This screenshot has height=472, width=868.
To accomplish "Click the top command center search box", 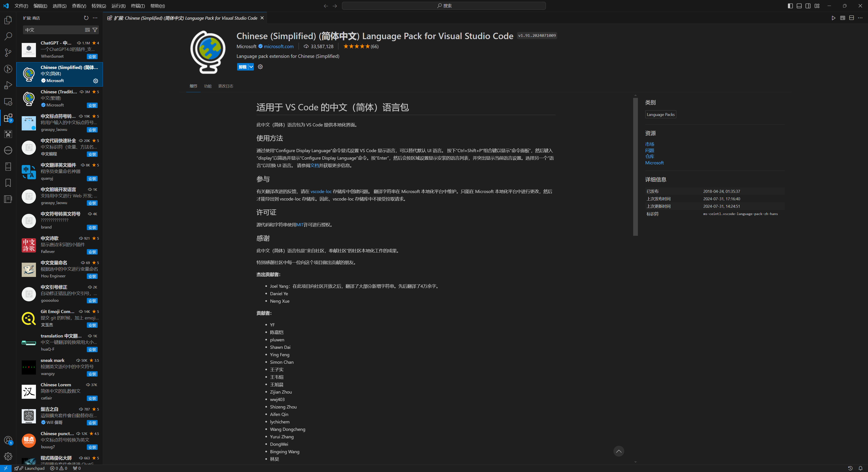I will [x=443, y=6].
